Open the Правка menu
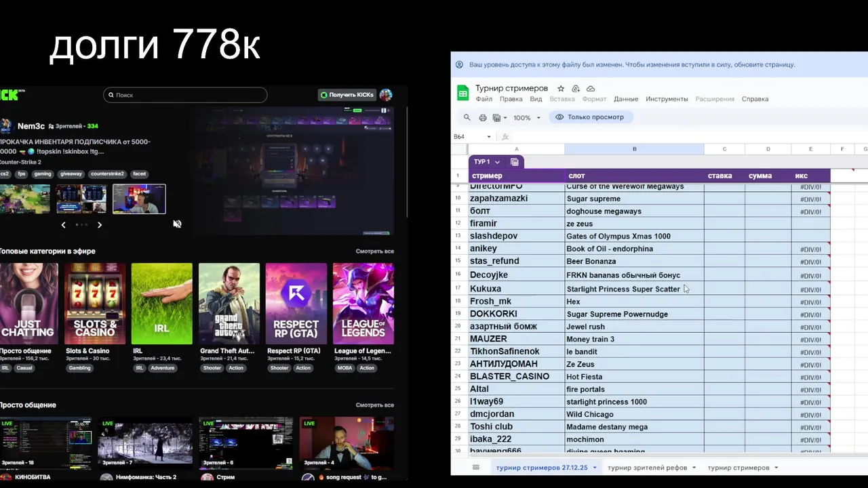868x488 pixels. (x=511, y=99)
